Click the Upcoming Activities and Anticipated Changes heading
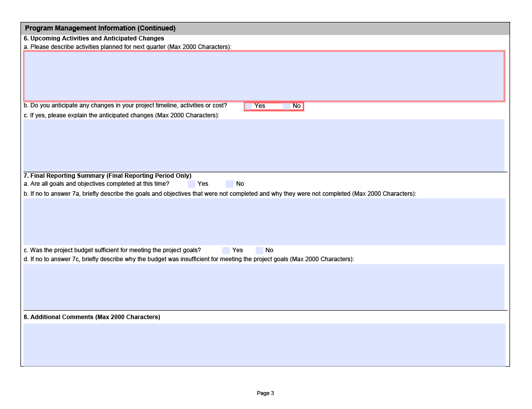This screenshot has width=532, height=409. [94, 38]
